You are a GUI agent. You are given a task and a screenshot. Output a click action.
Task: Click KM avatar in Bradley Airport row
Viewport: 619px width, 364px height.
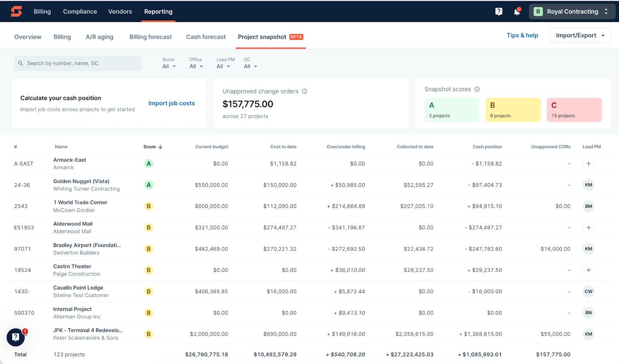point(588,249)
